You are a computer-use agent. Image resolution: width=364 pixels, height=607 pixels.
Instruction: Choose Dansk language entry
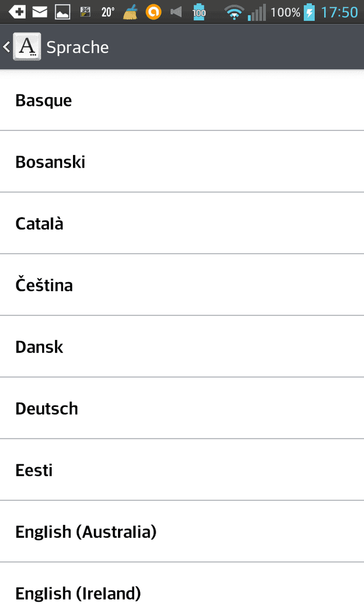(x=182, y=346)
